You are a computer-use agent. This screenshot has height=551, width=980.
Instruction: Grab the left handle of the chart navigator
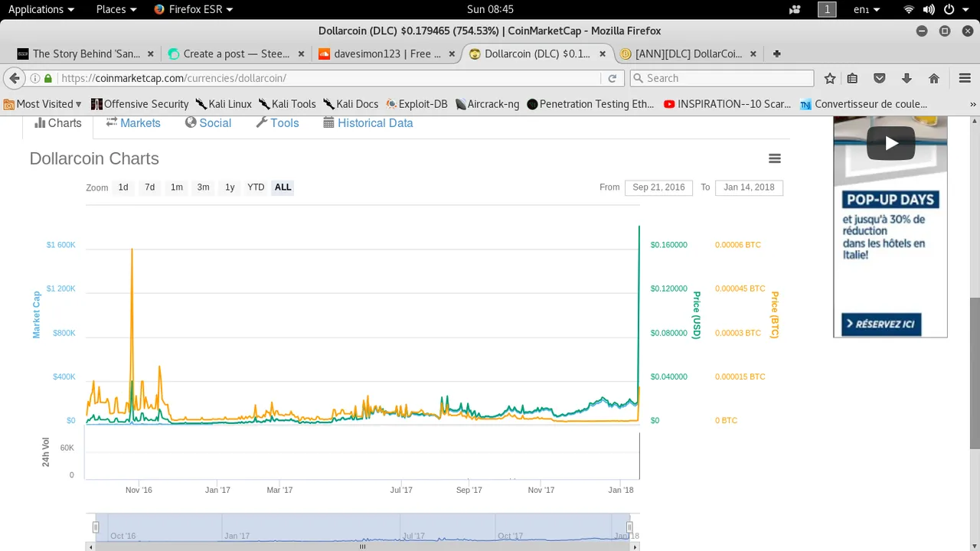(x=96, y=527)
